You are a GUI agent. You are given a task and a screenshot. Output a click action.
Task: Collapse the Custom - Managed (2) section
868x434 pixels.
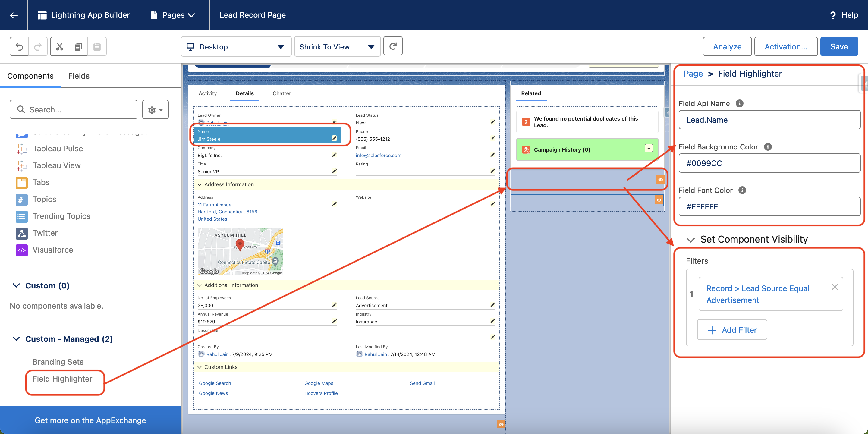16,339
